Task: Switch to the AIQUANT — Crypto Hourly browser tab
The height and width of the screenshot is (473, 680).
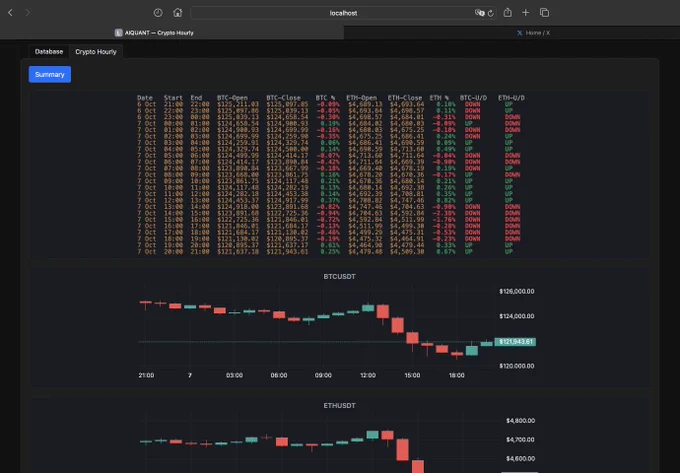Action: (x=172, y=33)
